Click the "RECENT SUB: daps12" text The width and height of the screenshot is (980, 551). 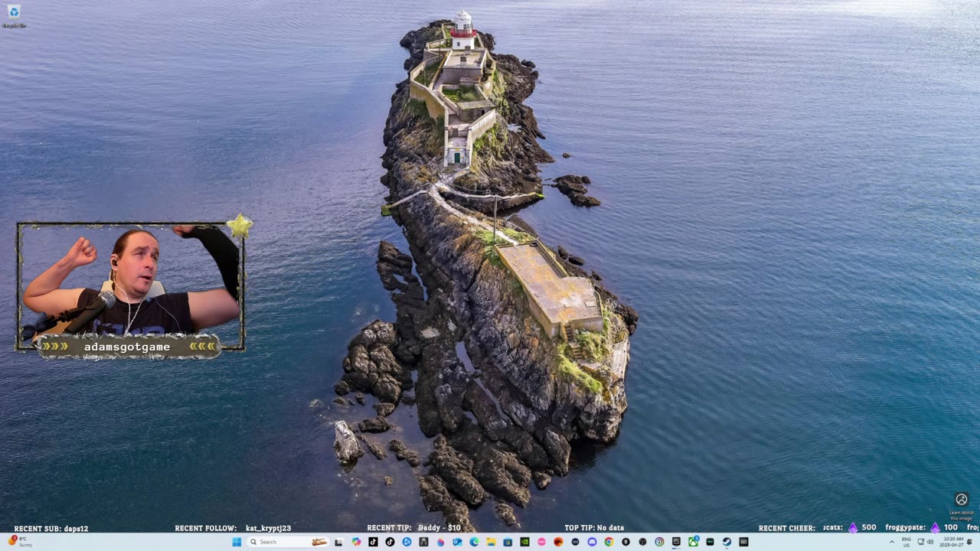[51, 528]
